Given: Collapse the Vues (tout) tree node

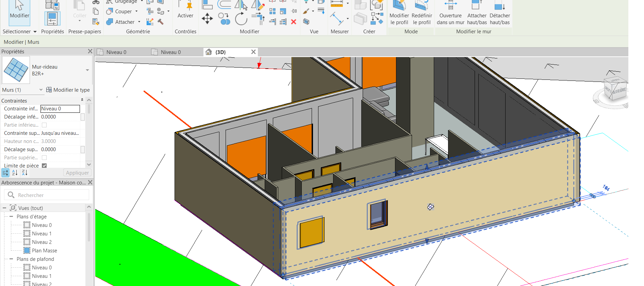Looking at the screenshot, I should click(x=4, y=208).
